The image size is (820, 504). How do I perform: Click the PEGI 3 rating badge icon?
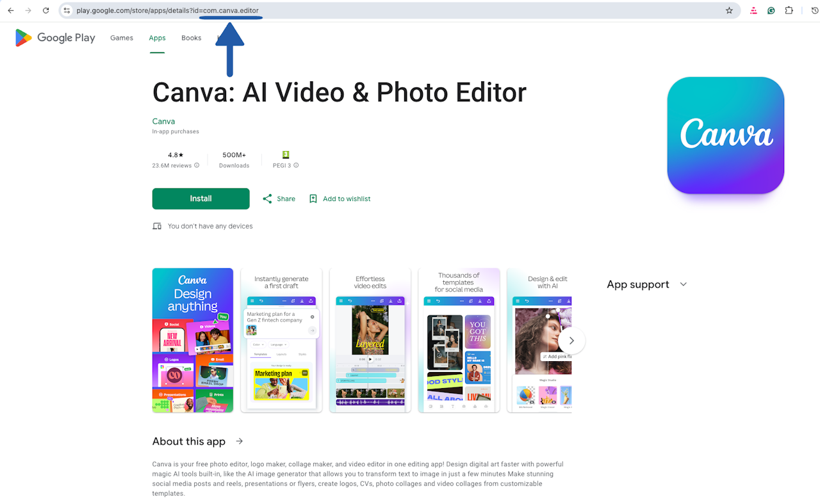[x=286, y=155]
